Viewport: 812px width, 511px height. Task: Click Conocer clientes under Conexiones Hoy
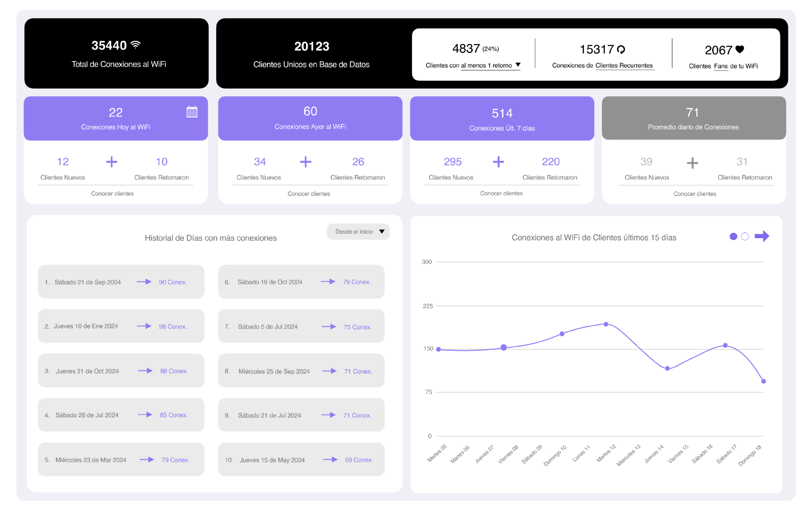[x=112, y=194]
